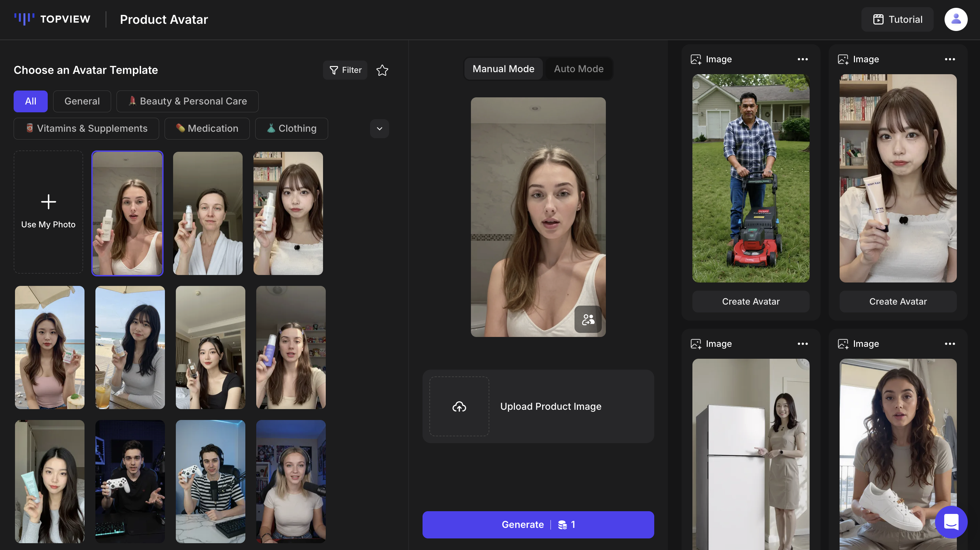
Task: Click the cloud upload icon
Action: click(x=459, y=406)
